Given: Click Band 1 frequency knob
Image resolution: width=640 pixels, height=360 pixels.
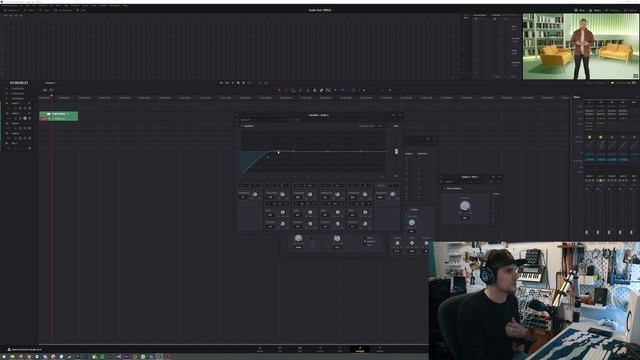Looking at the screenshot, I should (255, 195).
